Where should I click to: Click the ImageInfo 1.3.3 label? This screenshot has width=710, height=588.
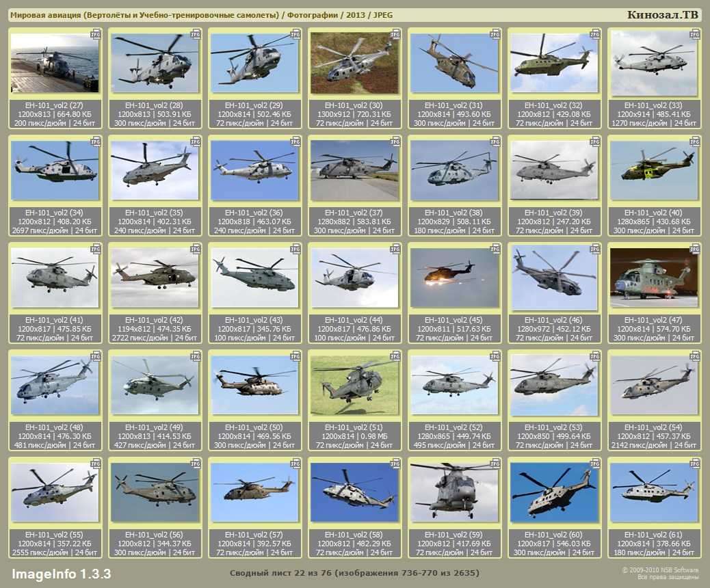(x=61, y=573)
